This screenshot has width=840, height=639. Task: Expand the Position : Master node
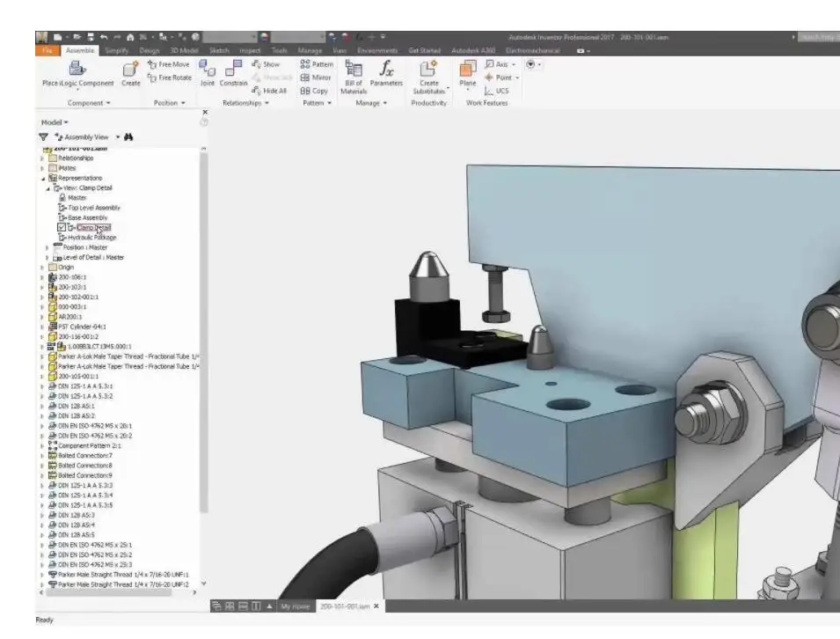[45, 247]
